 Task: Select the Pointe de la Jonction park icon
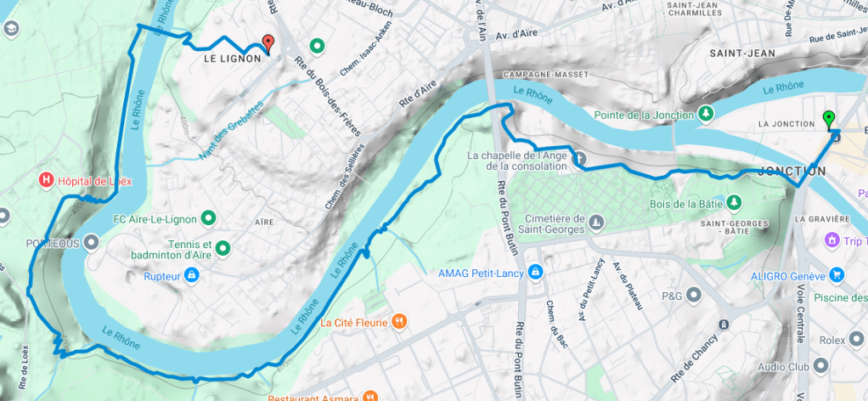click(706, 115)
